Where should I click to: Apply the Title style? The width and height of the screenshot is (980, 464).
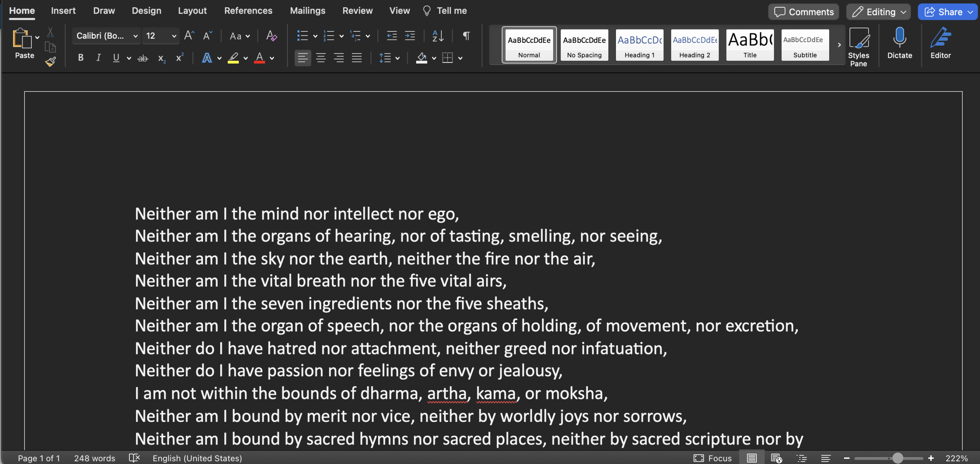(x=750, y=45)
